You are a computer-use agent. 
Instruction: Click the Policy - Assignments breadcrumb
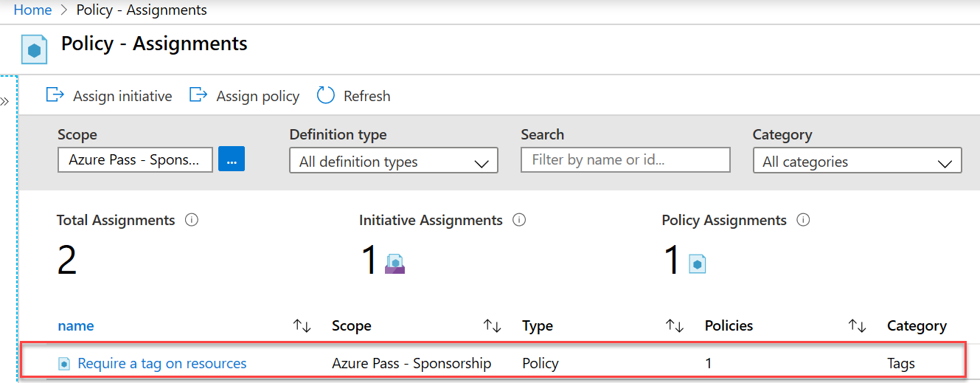142,10
